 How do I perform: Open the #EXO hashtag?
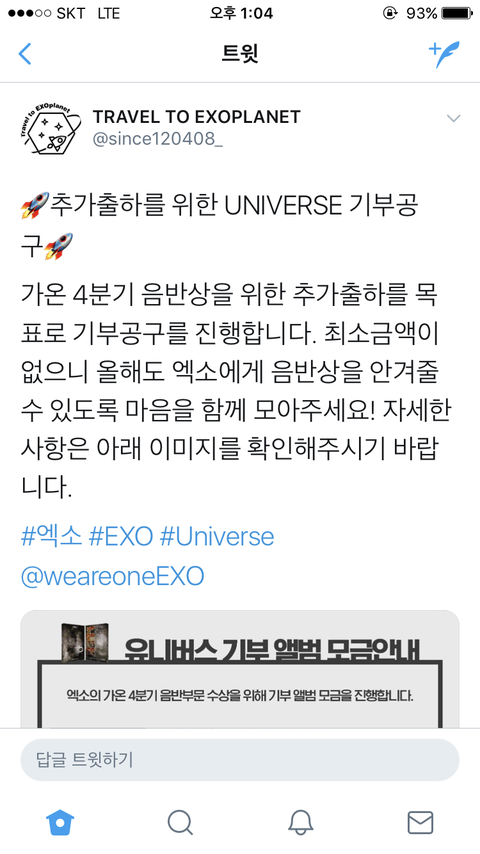(x=120, y=536)
